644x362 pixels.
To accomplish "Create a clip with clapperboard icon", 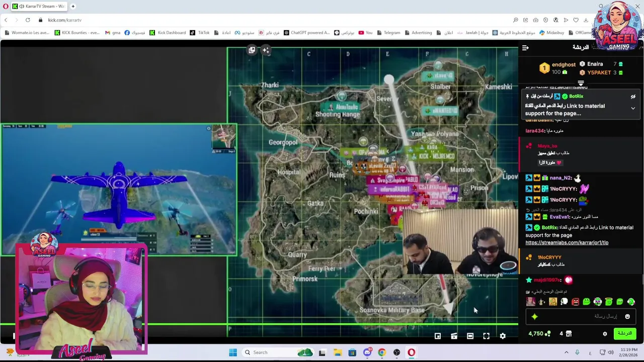I will (454, 336).
